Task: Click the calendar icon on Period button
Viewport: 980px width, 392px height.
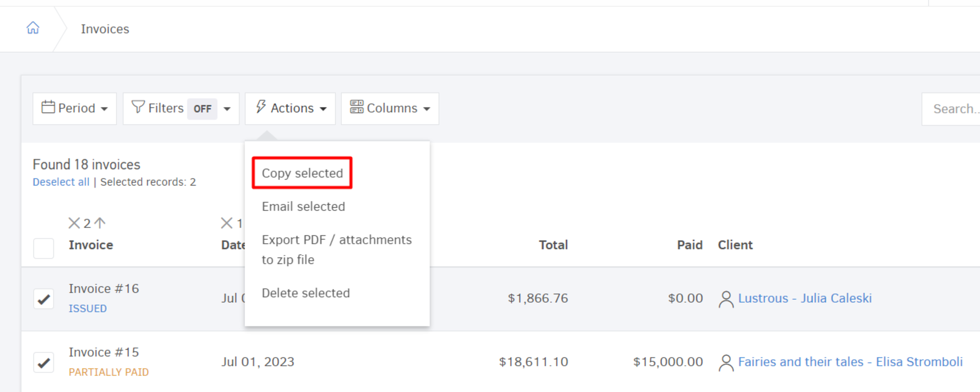Action: click(x=48, y=107)
